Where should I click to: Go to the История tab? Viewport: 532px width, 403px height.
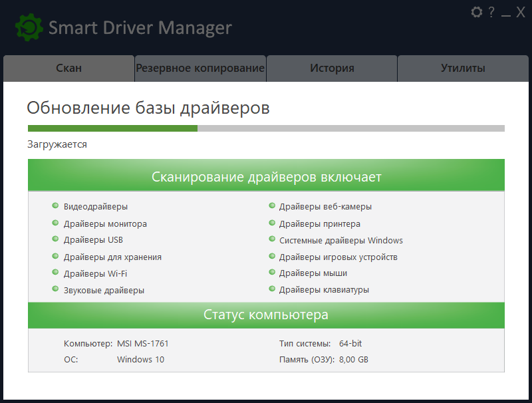pyautogui.click(x=332, y=68)
